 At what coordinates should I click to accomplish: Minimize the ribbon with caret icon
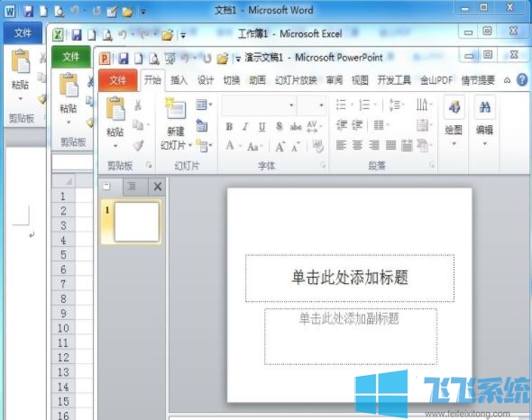click(507, 80)
